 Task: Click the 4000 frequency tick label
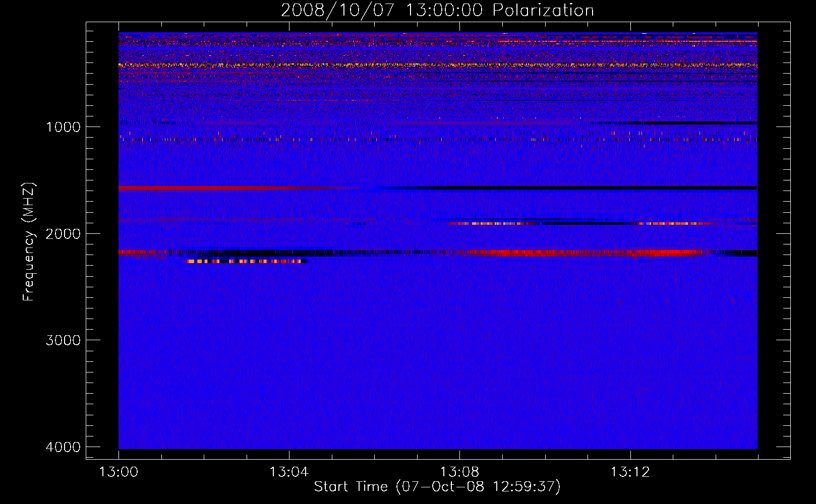pyautogui.click(x=64, y=447)
